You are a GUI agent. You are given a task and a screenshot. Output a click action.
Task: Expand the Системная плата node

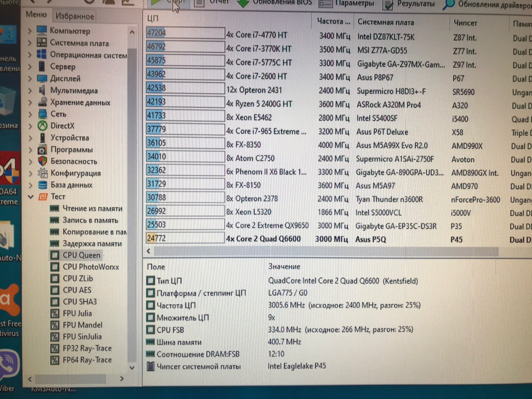[x=30, y=43]
